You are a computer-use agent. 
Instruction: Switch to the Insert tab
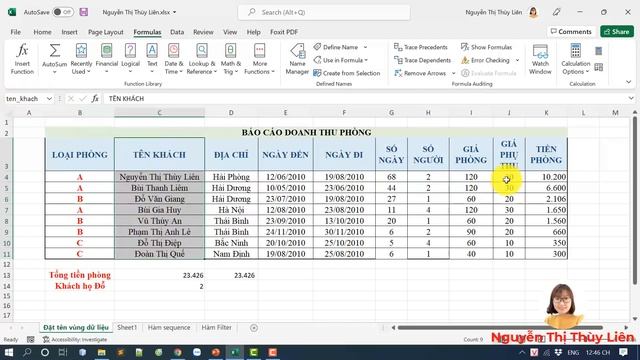(x=69, y=32)
